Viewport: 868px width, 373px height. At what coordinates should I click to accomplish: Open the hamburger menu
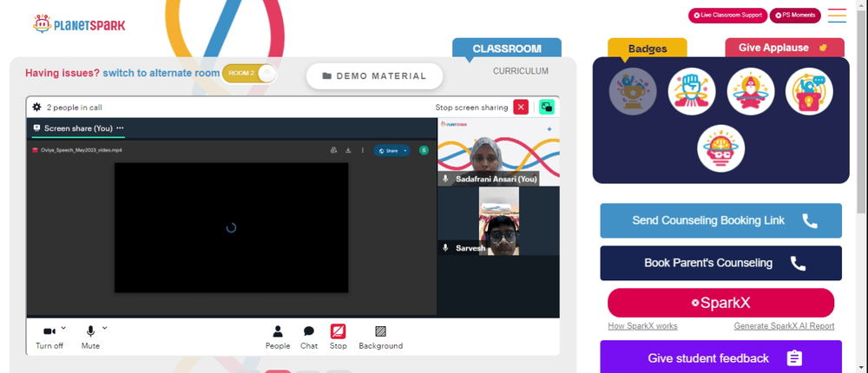837,15
